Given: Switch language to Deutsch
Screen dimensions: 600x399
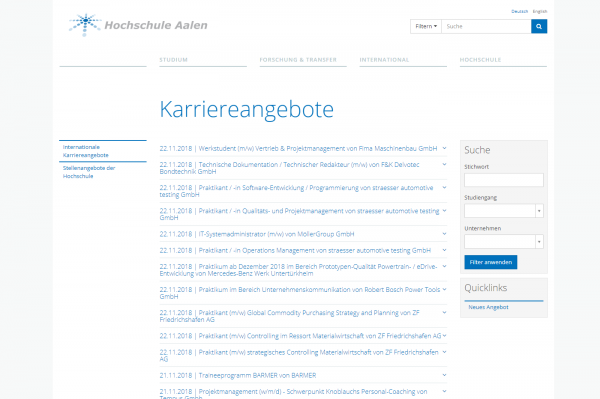Looking at the screenshot, I should coord(519,11).
